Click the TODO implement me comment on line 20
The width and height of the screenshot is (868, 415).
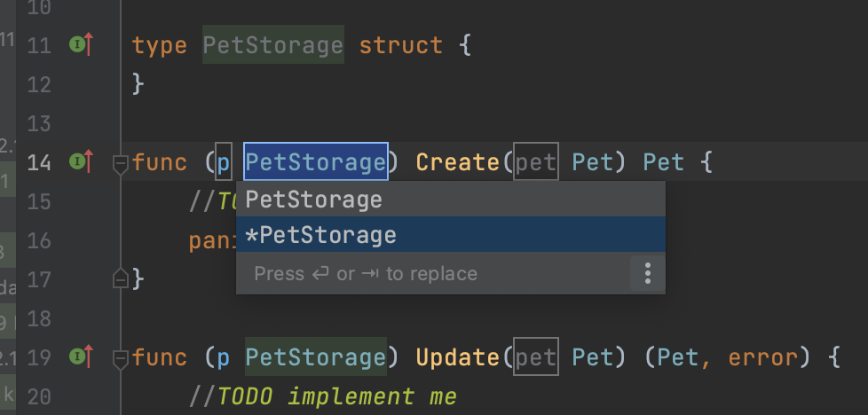click(337, 396)
